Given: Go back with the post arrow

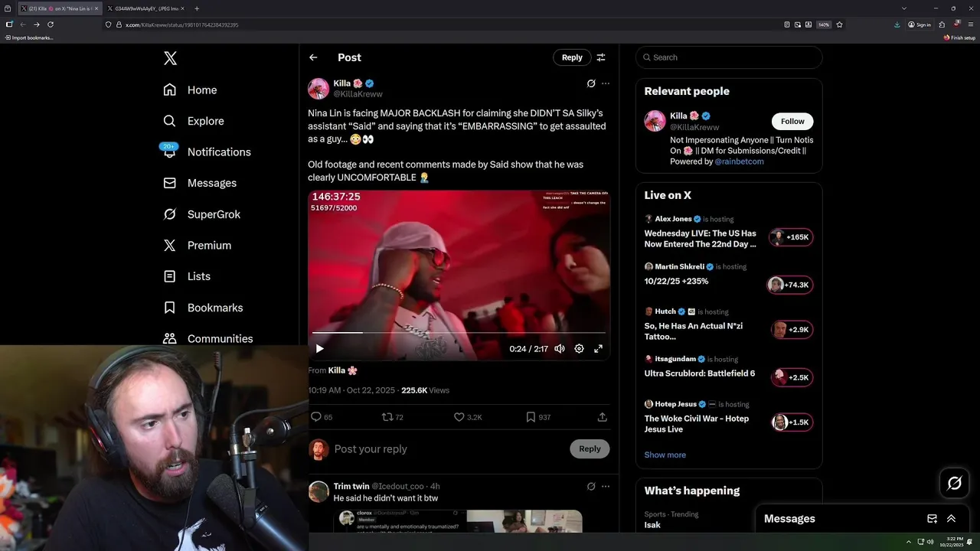Looking at the screenshot, I should (313, 57).
